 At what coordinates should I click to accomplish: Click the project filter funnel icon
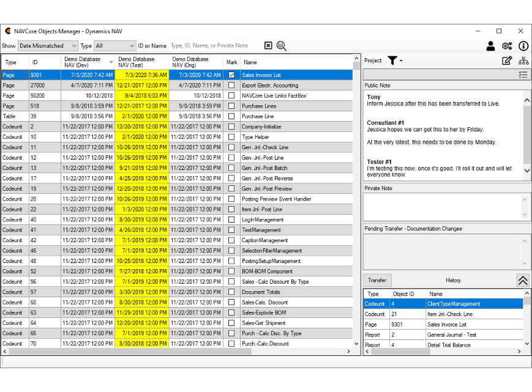point(392,61)
